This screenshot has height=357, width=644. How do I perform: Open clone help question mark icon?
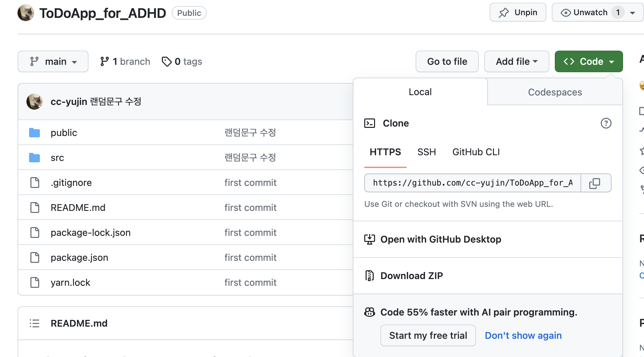[x=606, y=123]
